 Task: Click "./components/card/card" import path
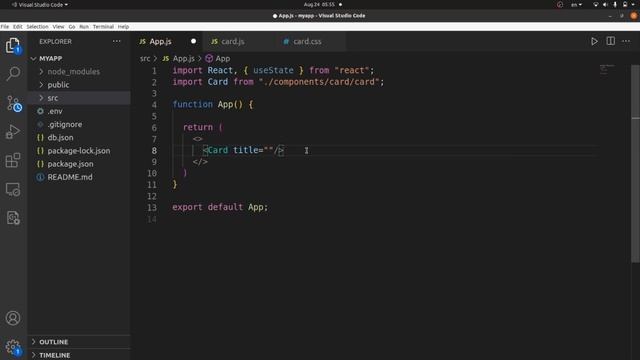pos(319,82)
